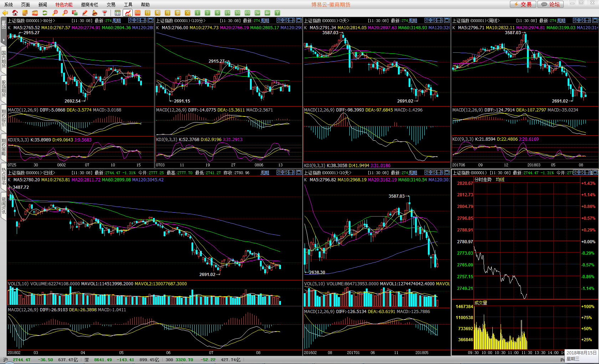Open the alert bell icon
The width and height of the screenshot is (599, 364).
pos(95,13)
